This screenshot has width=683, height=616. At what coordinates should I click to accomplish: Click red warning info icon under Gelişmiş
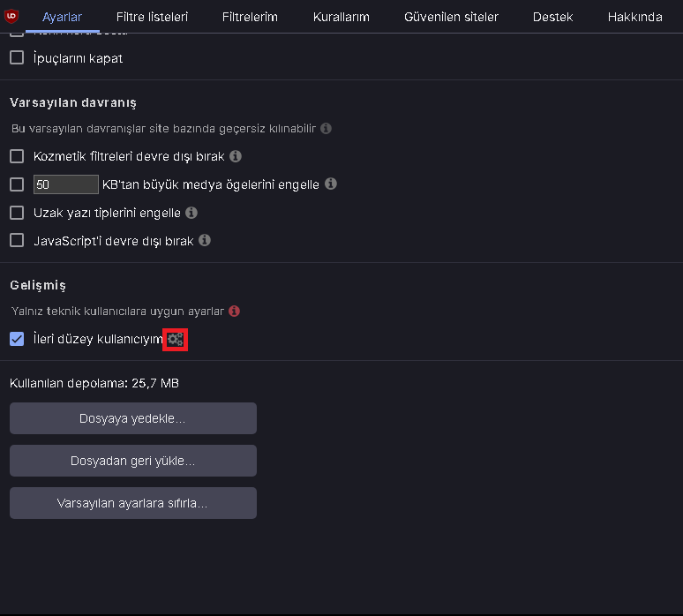pyautogui.click(x=234, y=312)
